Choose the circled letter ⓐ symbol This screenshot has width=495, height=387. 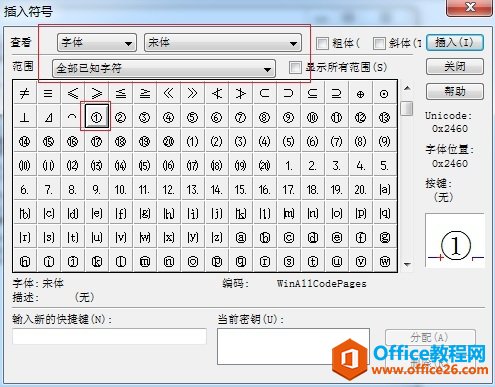[x=240, y=237]
